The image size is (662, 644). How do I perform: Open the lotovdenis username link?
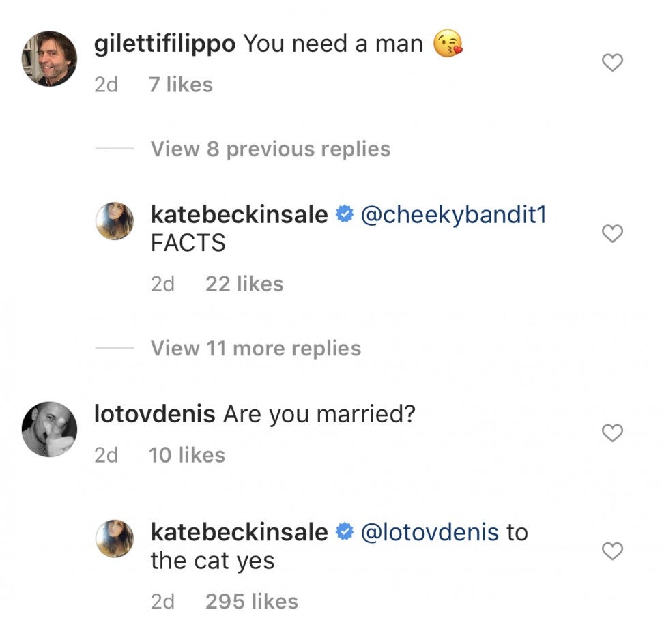pyautogui.click(x=154, y=413)
